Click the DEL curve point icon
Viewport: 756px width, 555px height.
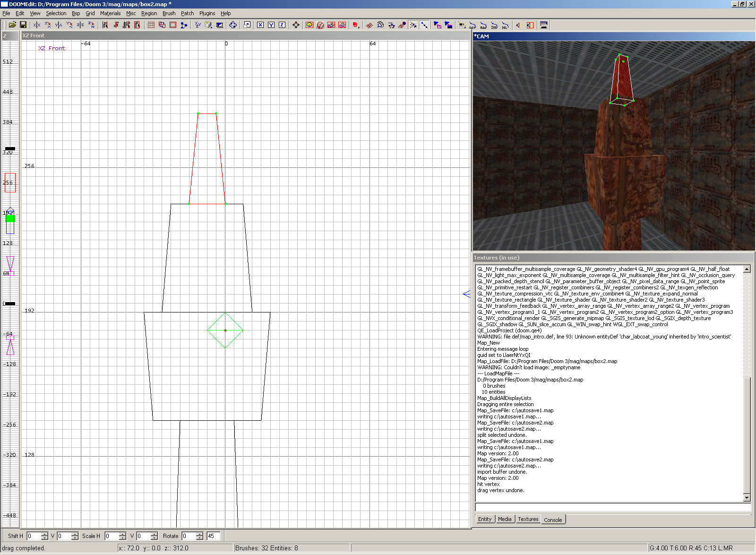tap(505, 25)
